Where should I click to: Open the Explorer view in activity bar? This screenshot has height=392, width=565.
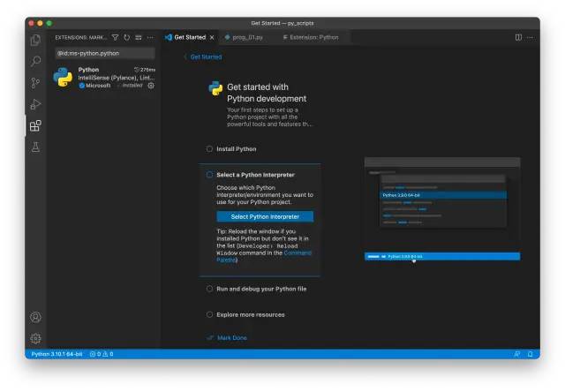tap(35, 40)
